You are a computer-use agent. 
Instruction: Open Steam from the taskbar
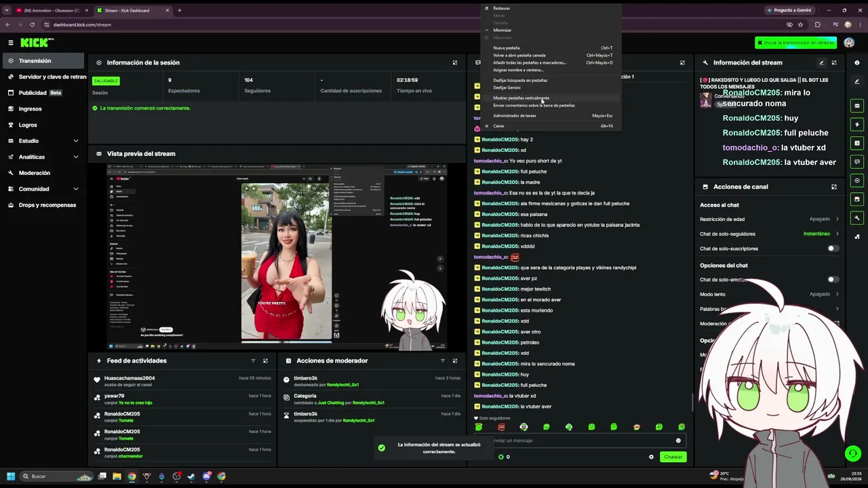click(x=191, y=476)
